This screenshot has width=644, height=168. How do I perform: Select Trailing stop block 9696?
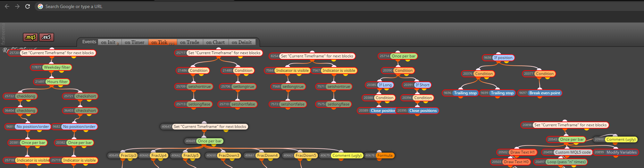coord(461,93)
